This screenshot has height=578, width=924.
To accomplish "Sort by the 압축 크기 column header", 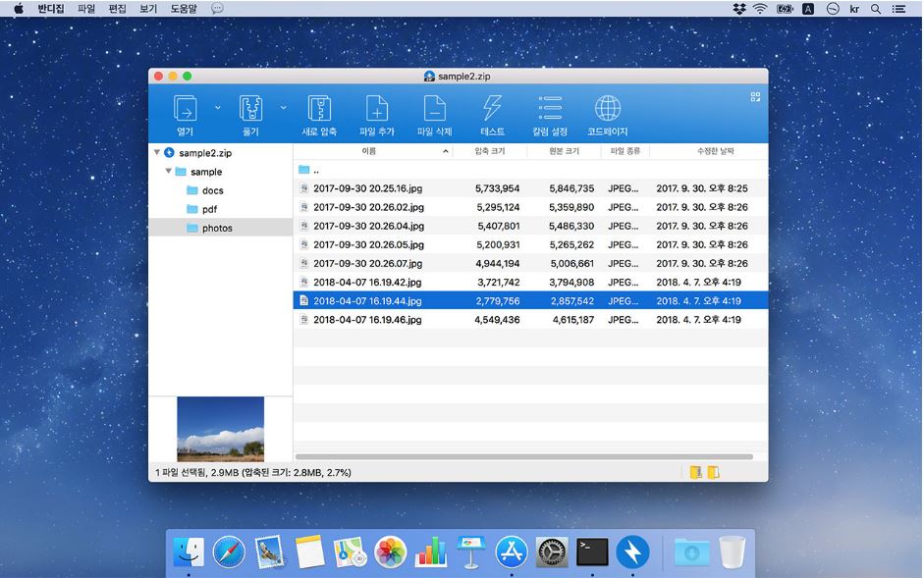I will point(490,151).
